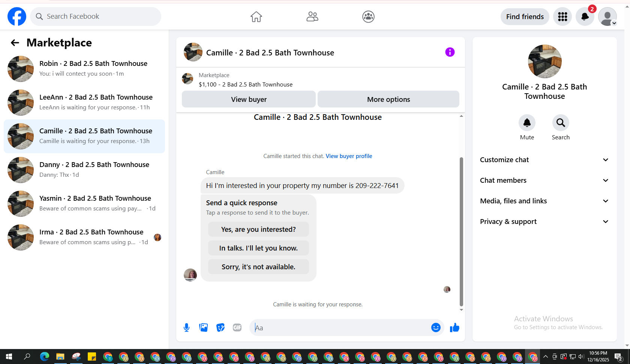Open Windows taskbar search
Image resolution: width=630 pixels, height=364 pixels.
point(27,357)
